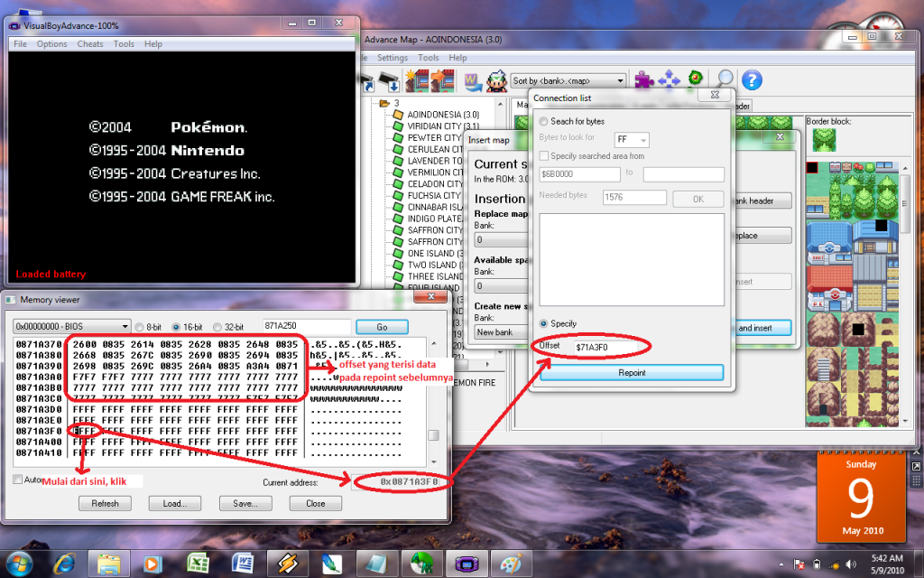Open Internet Explorer from taskbar
Viewport: 924px width, 578px height.
64,564
